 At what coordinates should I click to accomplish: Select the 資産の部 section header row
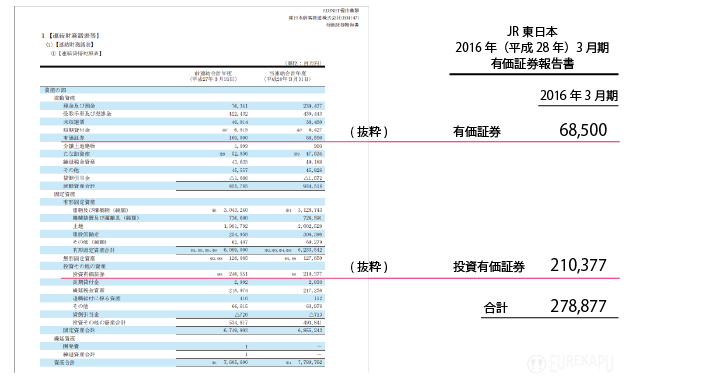pos(182,90)
